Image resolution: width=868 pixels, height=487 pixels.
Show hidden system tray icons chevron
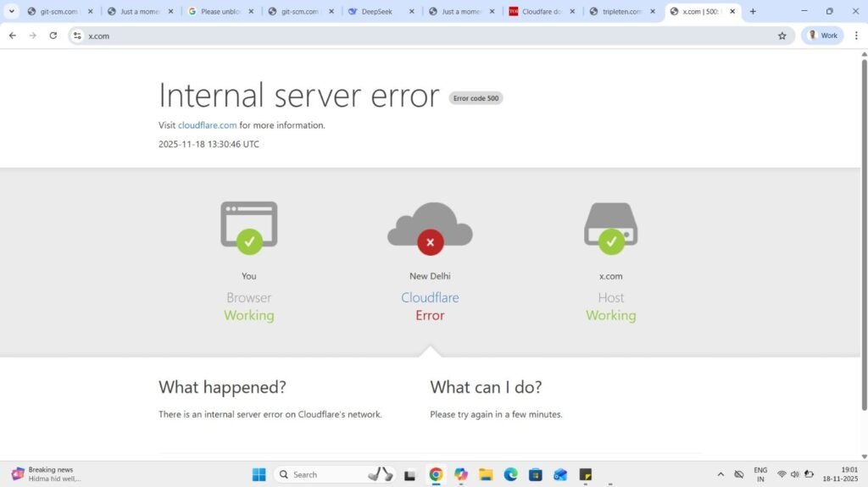pyautogui.click(x=721, y=474)
